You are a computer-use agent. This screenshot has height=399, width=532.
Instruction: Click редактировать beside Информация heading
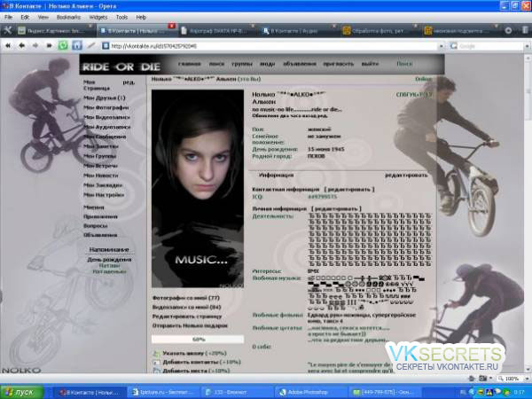[x=406, y=176]
